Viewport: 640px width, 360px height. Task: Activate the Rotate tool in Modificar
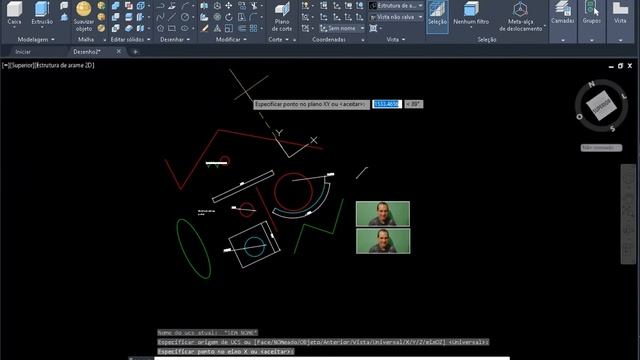[x=229, y=17]
